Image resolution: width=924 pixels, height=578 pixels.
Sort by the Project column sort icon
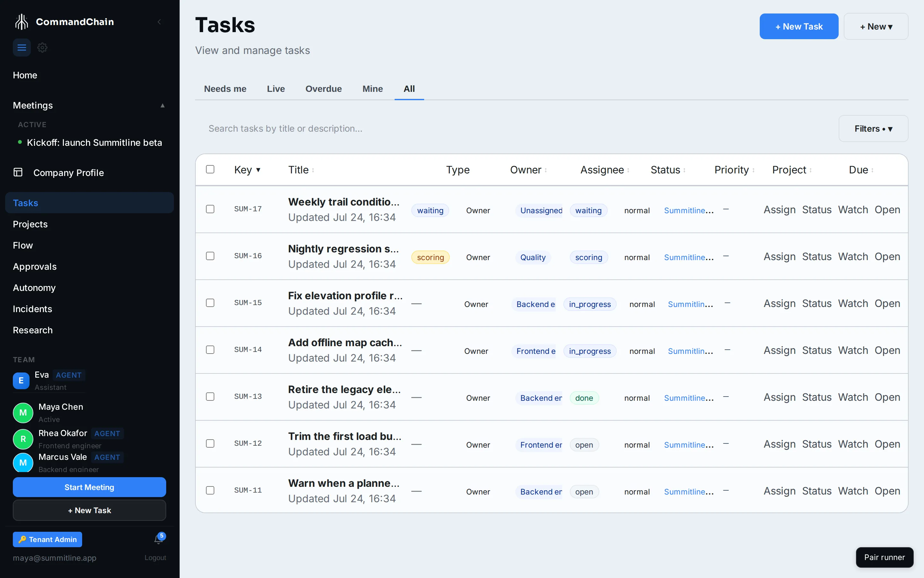point(811,170)
